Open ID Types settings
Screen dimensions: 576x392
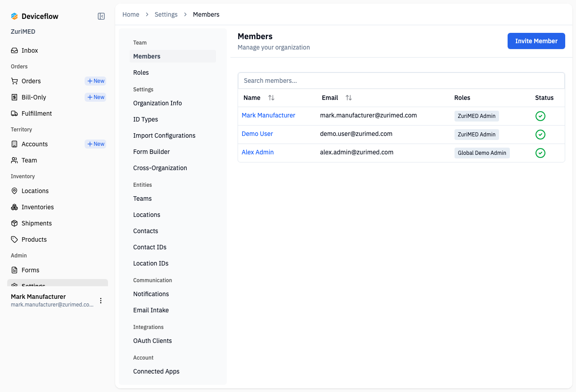(x=173, y=119)
